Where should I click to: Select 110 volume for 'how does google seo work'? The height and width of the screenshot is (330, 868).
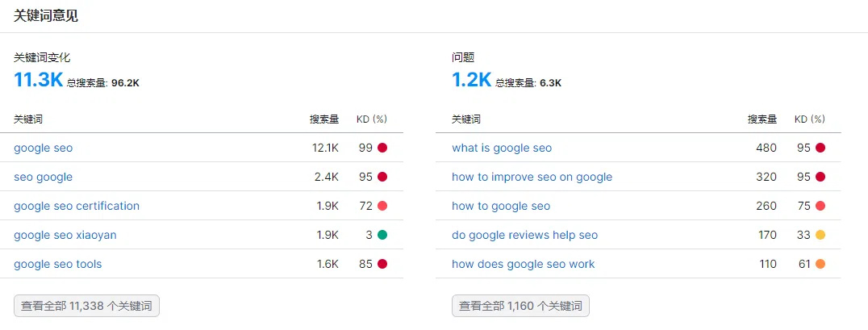click(768, 264)
